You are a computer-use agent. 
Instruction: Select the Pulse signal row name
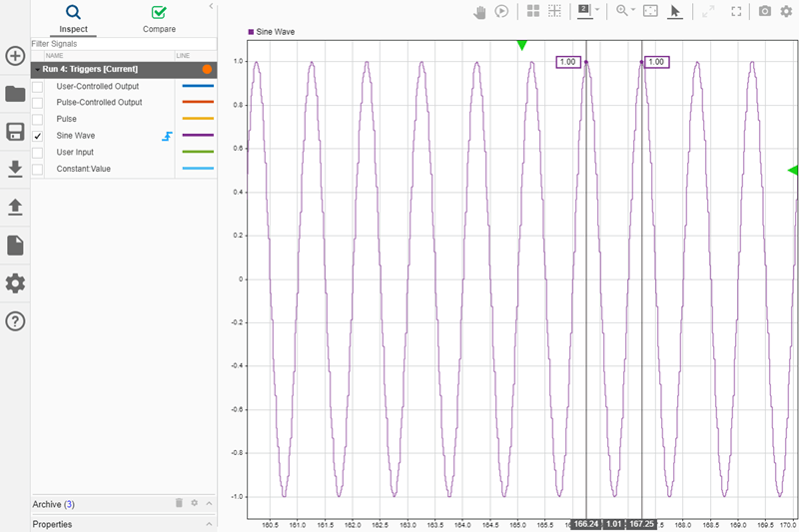point(66,119)
